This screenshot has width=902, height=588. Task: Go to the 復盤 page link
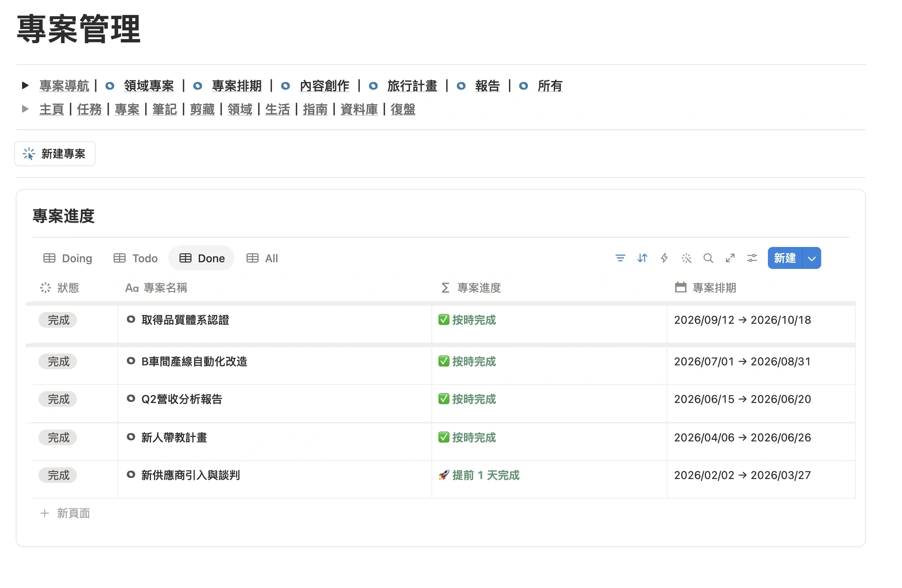(403, 109)
